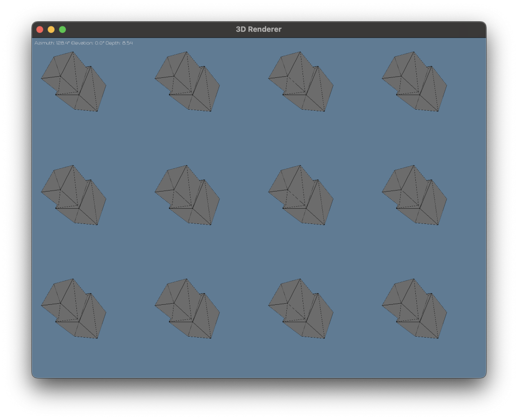Viewport: 518px width, 420px height.
Task: Minimize the 3D Renderer window
Action: pos(51,29)
